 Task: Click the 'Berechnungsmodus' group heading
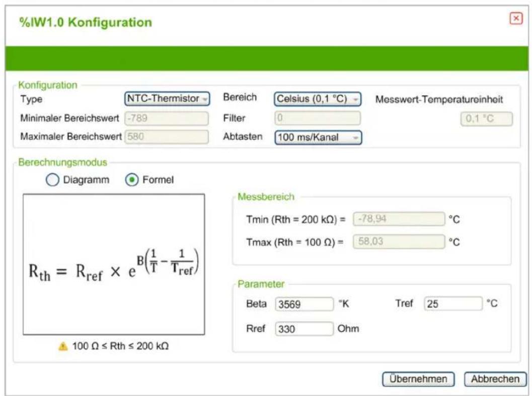tap(63, 162)
